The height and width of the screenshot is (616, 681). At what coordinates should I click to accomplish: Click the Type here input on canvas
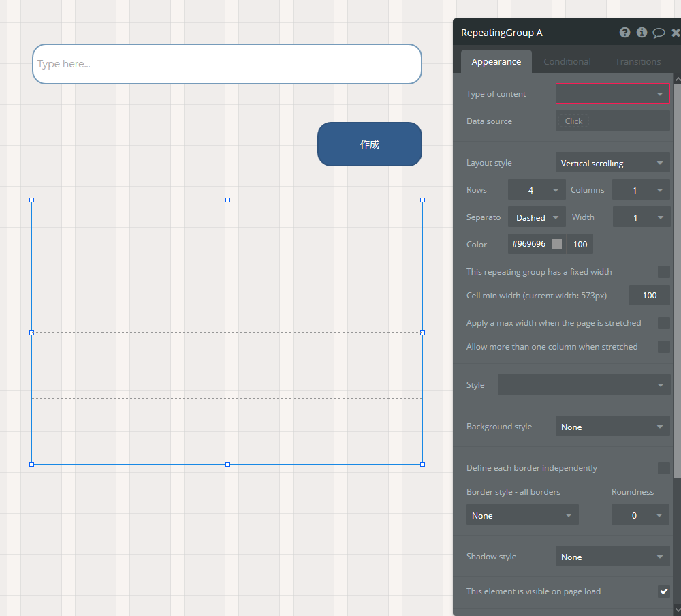(227, 64)
